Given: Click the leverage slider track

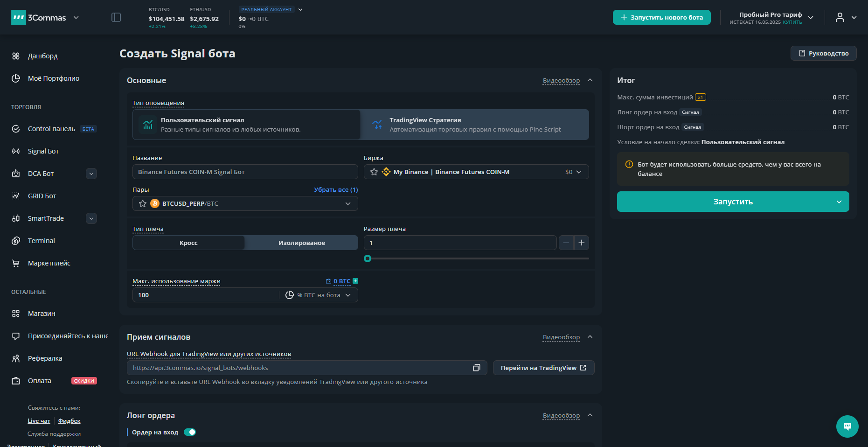Looking at the screenshot, I should [476, 258].
